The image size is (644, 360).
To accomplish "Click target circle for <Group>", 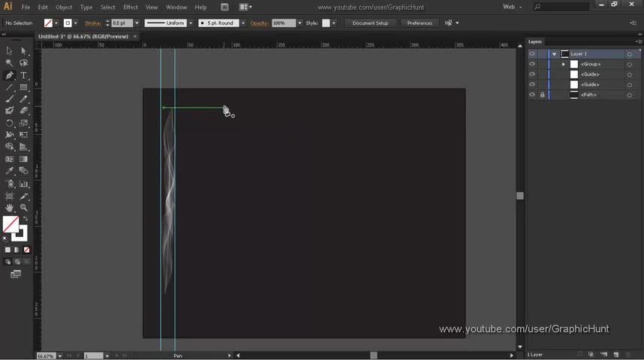I will pyautogui.click(x=629, y=64).
